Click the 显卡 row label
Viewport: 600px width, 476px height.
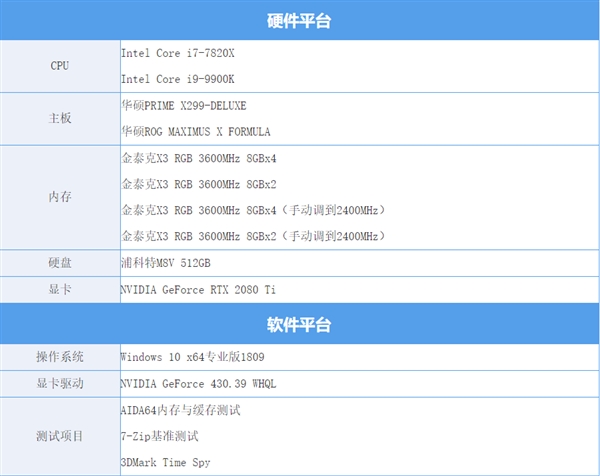coord(60,289)
